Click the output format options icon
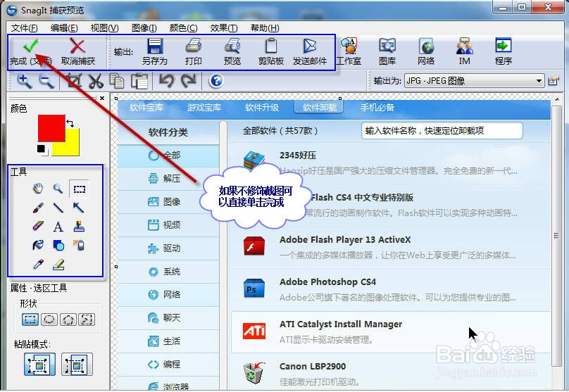The width and height of the screenshot is (569, 392). point(554,80)
